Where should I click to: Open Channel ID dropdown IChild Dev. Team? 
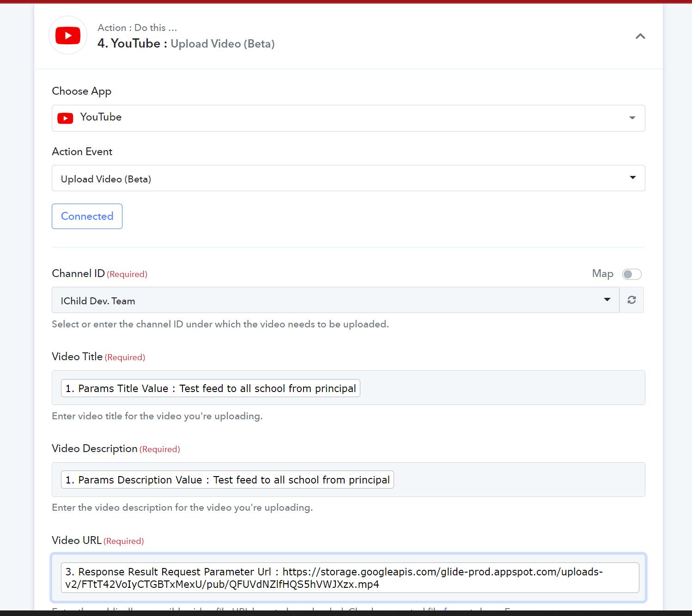tap(335, 300)
